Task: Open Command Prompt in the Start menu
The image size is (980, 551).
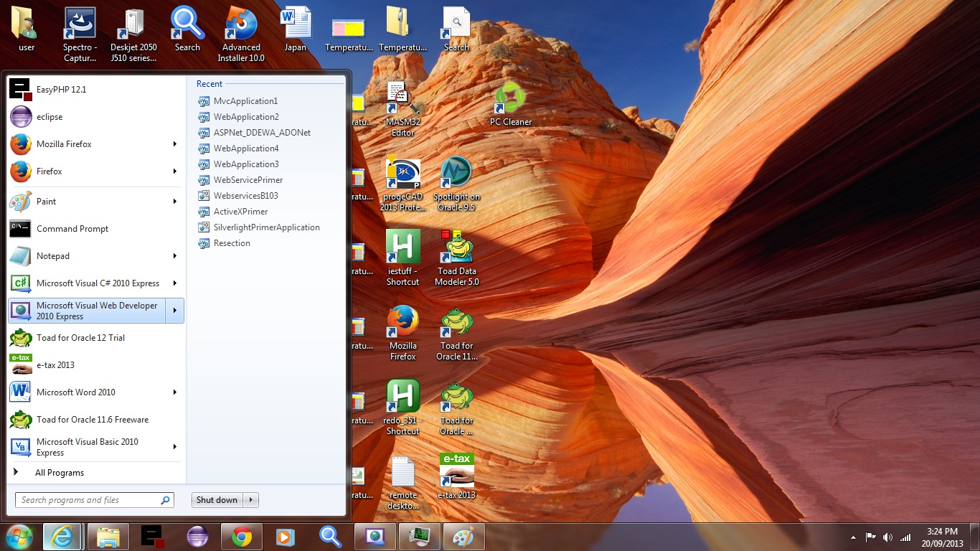Action: click(95, 228)
